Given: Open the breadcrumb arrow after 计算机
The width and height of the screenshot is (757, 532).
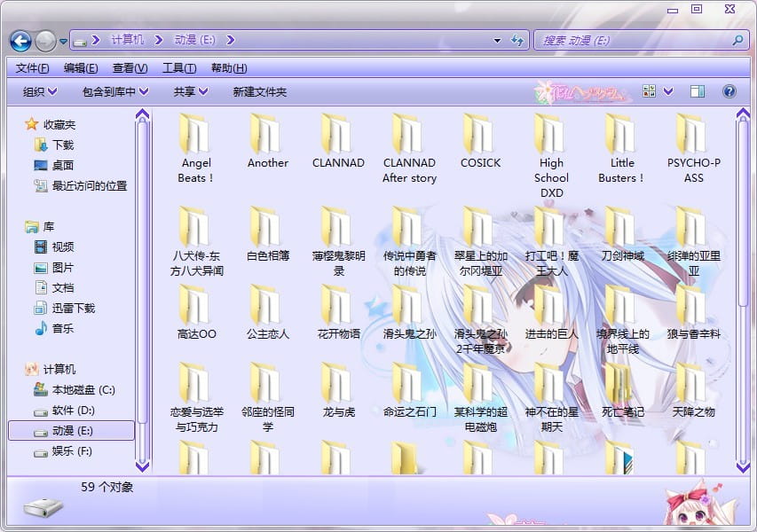Looking at the screenshot, I should click(158, 40).
